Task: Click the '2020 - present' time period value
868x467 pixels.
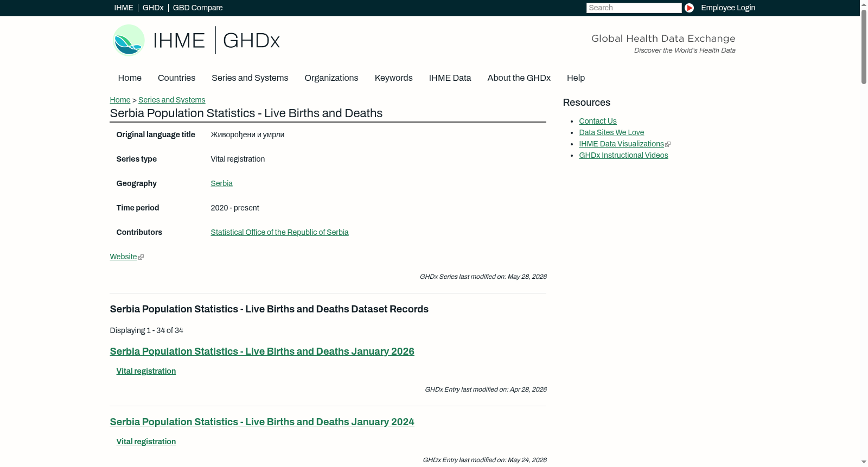Action: tap(235, 208)
